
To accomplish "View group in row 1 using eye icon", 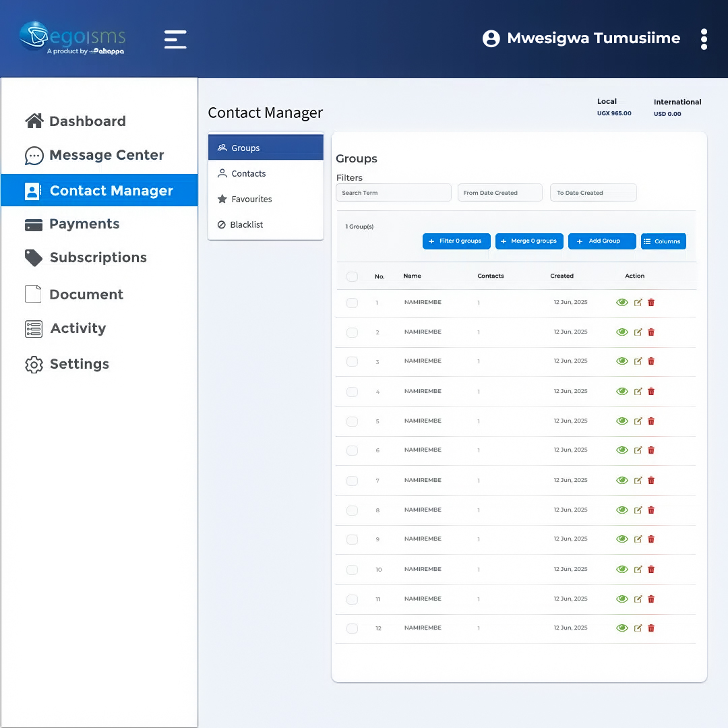I will coord(621,303).
